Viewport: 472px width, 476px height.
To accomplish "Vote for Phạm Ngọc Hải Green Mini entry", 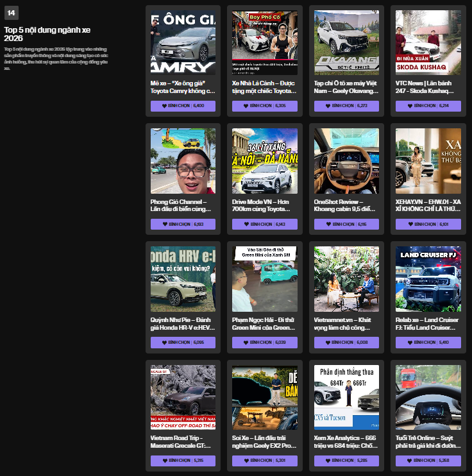I will tap(265, 343).
